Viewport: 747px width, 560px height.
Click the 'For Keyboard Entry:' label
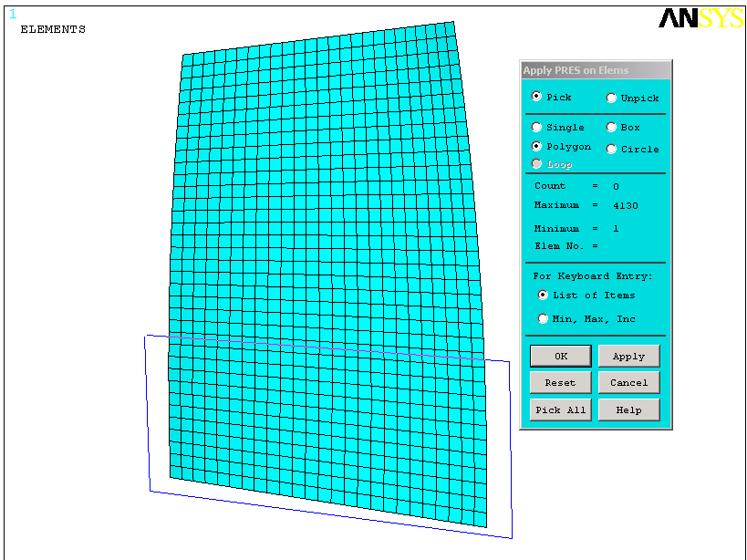[x=593, y=276]
